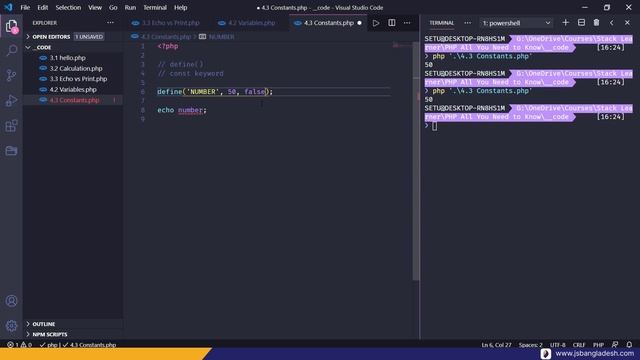Viewport: 640px width, 360px height.
Task: Close the terminal panel
Action: 627,23
